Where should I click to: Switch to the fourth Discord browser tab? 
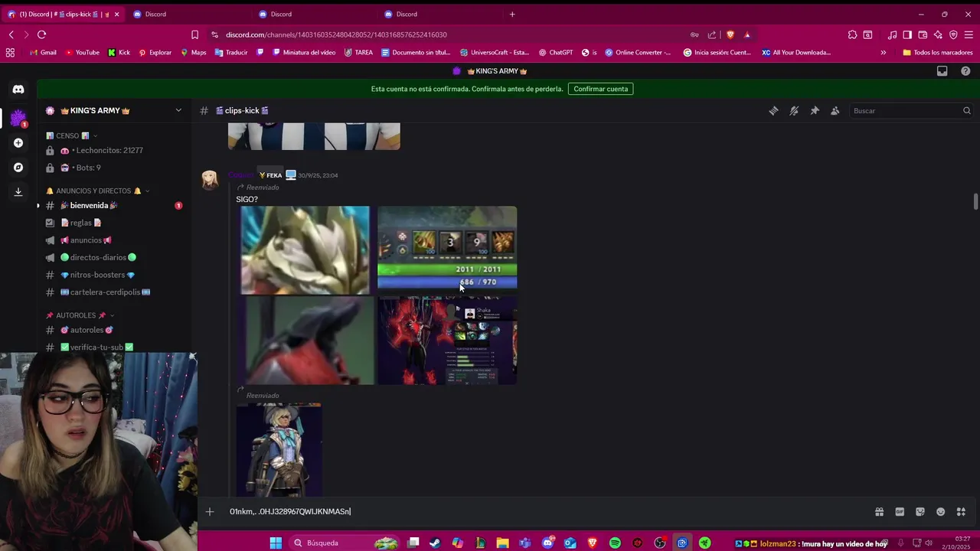(439, 14)
